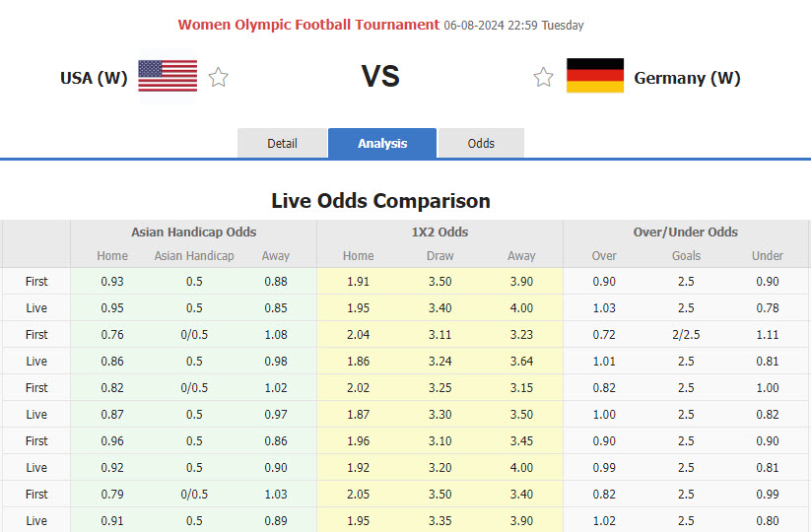Click the Over/Under Odds column header
Screen dimensions: 811x532
(x=686, y=233)
